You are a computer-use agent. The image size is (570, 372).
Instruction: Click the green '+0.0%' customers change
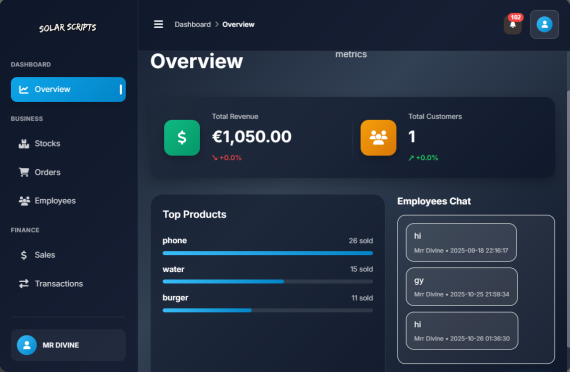[x=427, y=158]
